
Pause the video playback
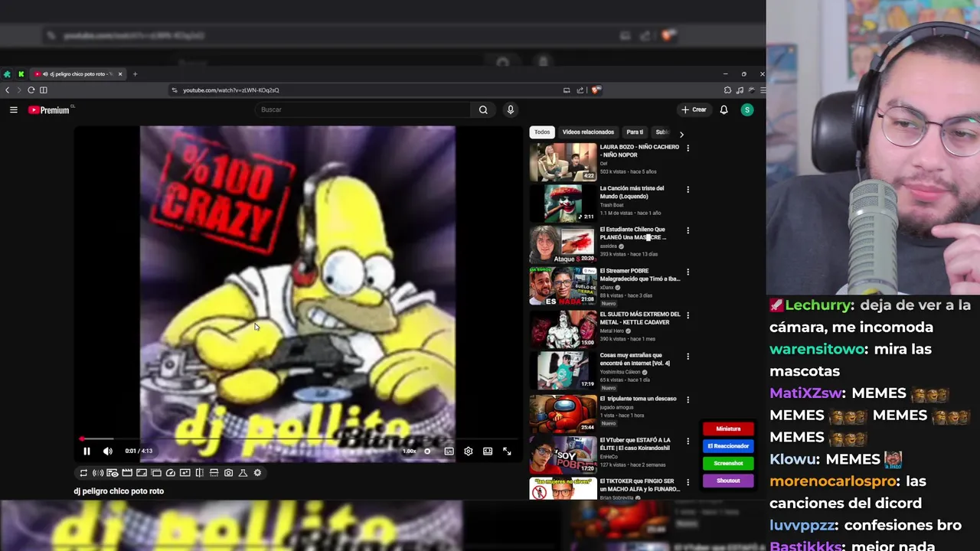87,452
